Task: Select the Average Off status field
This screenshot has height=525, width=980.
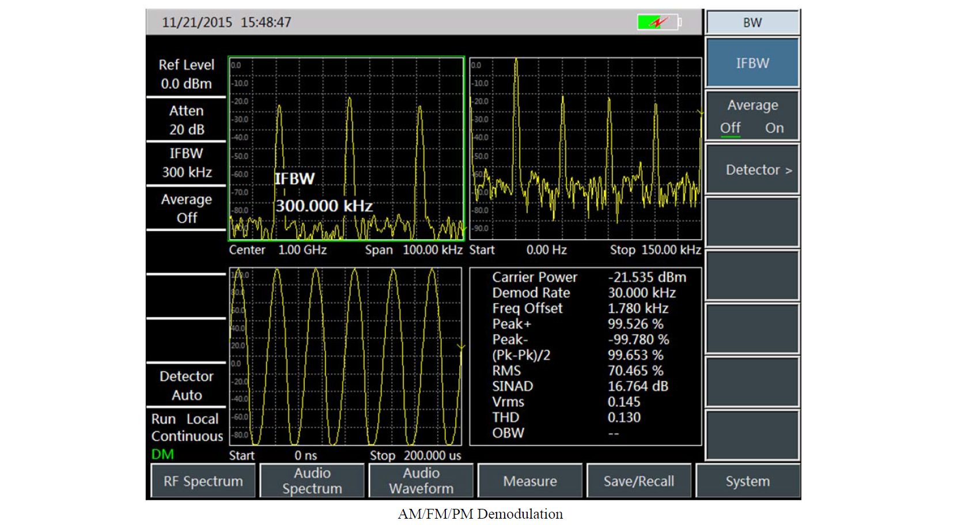Action: (x=186, y=209)
